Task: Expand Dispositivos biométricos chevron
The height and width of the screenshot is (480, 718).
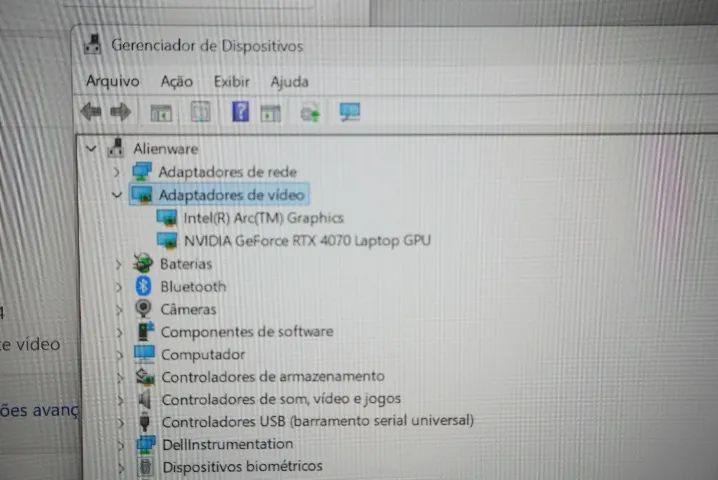Action: [x=122, y=468]
